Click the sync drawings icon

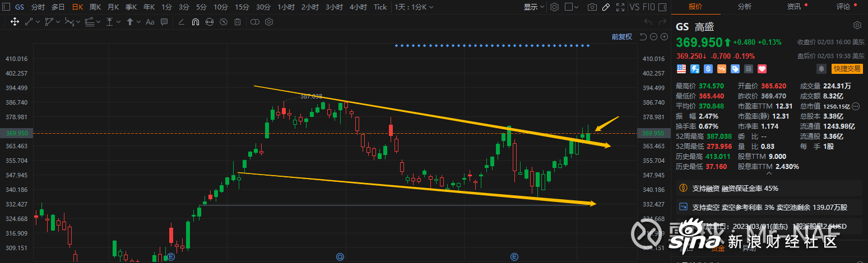click(x=210, y=22)
